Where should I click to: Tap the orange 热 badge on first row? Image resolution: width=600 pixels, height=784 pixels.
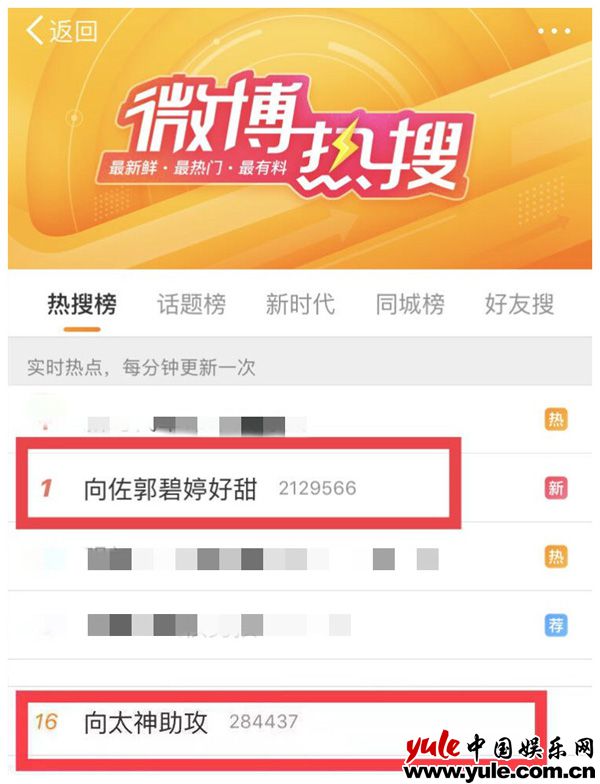556,419
